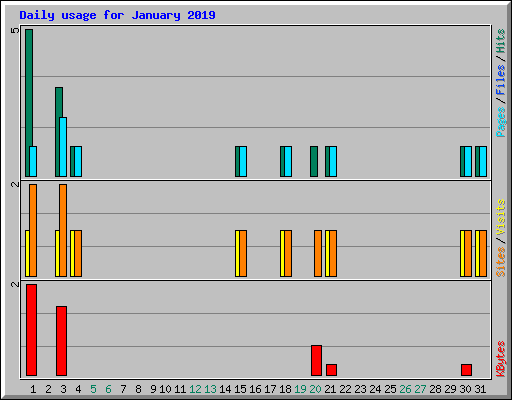The height and width of the screenshot is (400, 512).
Task: Click the red KBytes bar for day 3
Action: click(61, 341)
